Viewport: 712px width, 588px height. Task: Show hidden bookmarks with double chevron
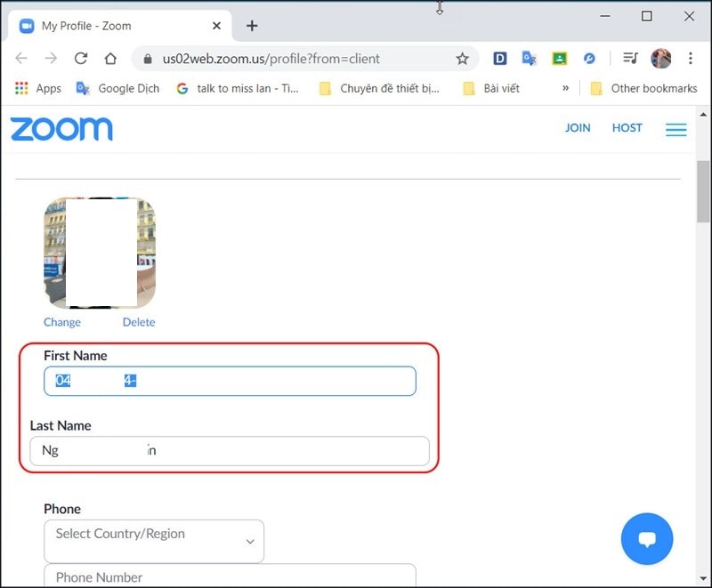[x=565, y=88]
